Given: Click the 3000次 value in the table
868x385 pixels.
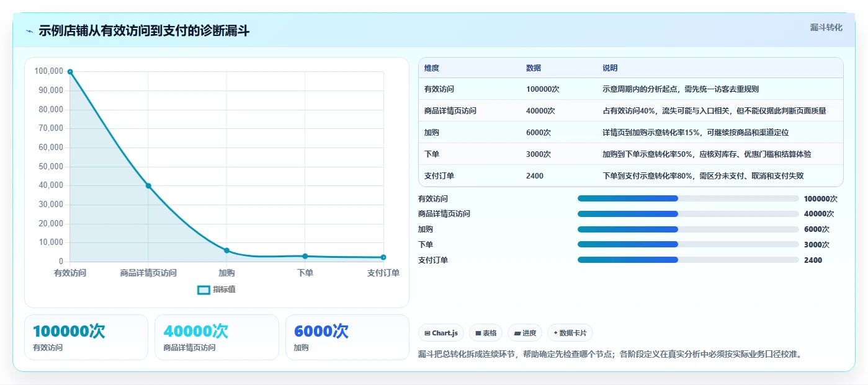Looking at the screenshot, I should tap(539, 154).
